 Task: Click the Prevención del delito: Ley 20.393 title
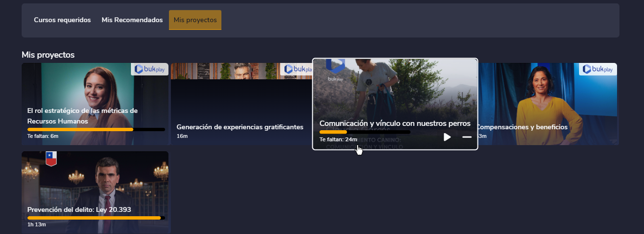79,210
